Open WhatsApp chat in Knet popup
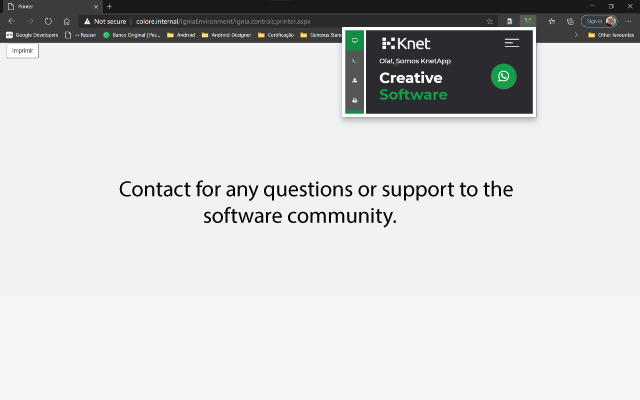 click(503, 76)
